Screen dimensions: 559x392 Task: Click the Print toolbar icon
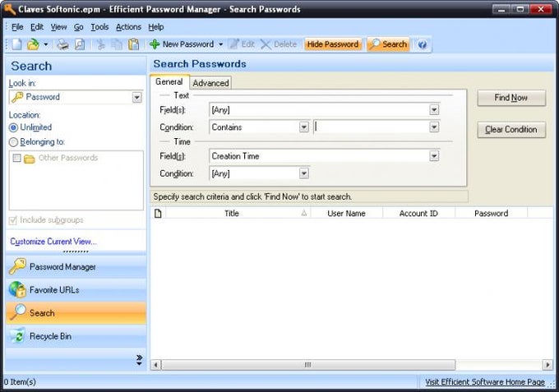62,44
